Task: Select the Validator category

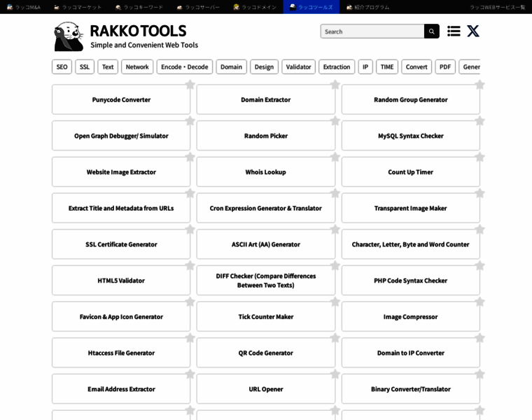Action: pos(299,66)
